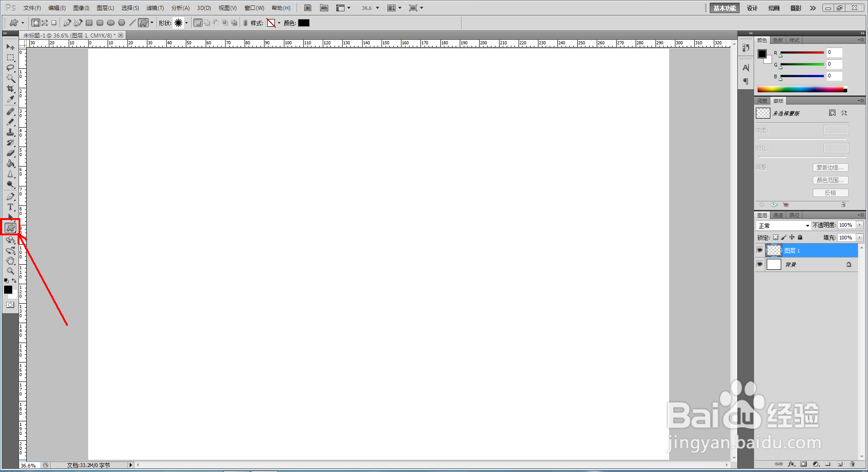Toggle lock transparent pixels
868x472 pixels.
776,237
